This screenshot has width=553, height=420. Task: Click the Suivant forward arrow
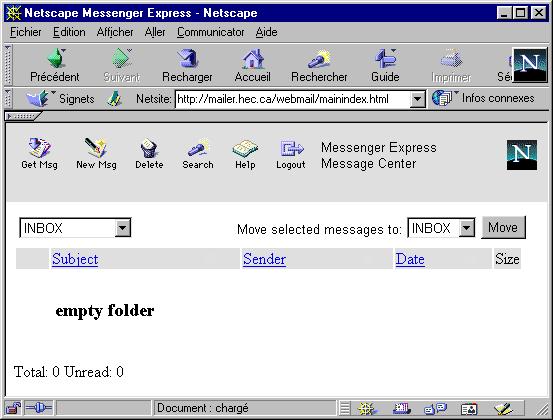122,66
